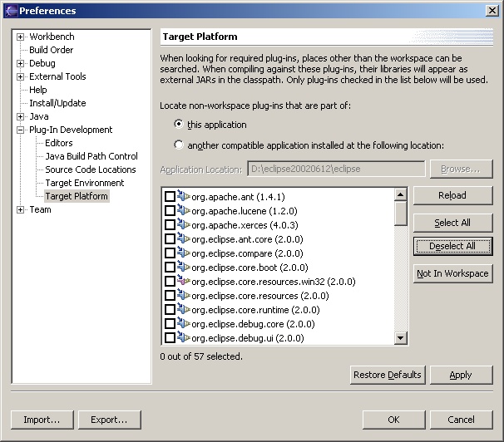
Task: Expand the Java preferences node
Action: coord(21,117)
